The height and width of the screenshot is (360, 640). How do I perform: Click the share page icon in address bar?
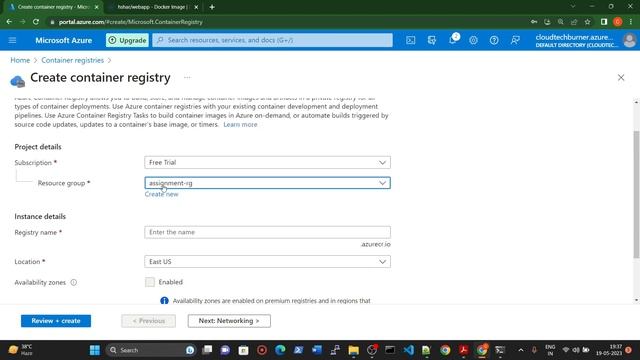(574, 22)
